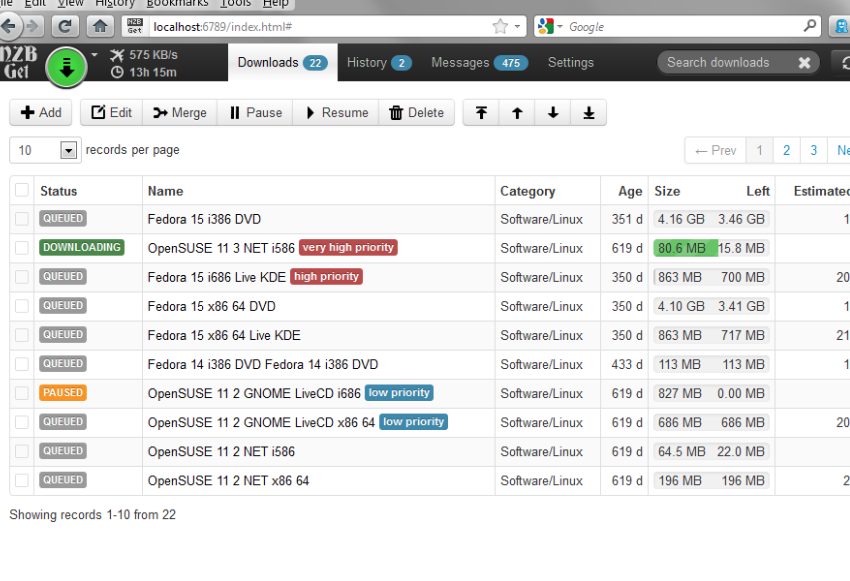Open the Messages tab
Image resolution: width=850 pixels, height=581 pixels.
(479, 63)
